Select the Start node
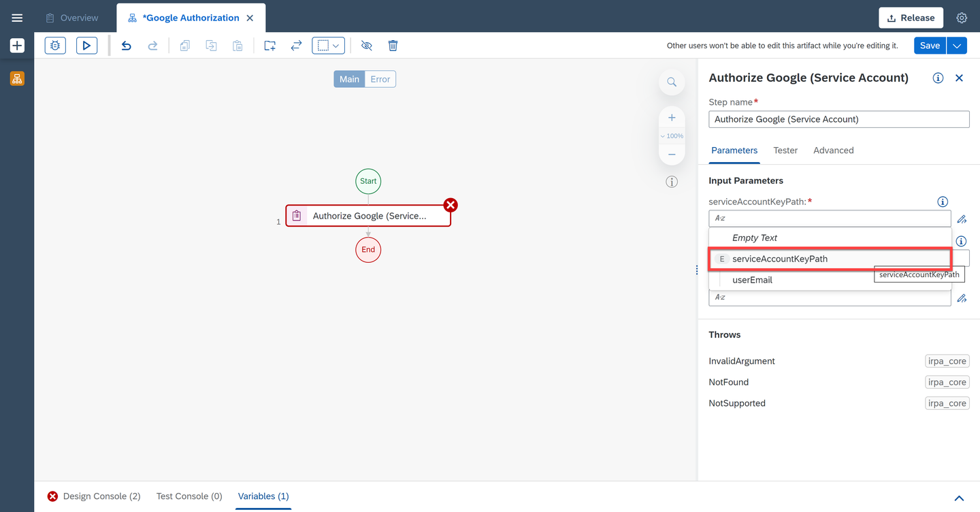 [x=368, y=181]
